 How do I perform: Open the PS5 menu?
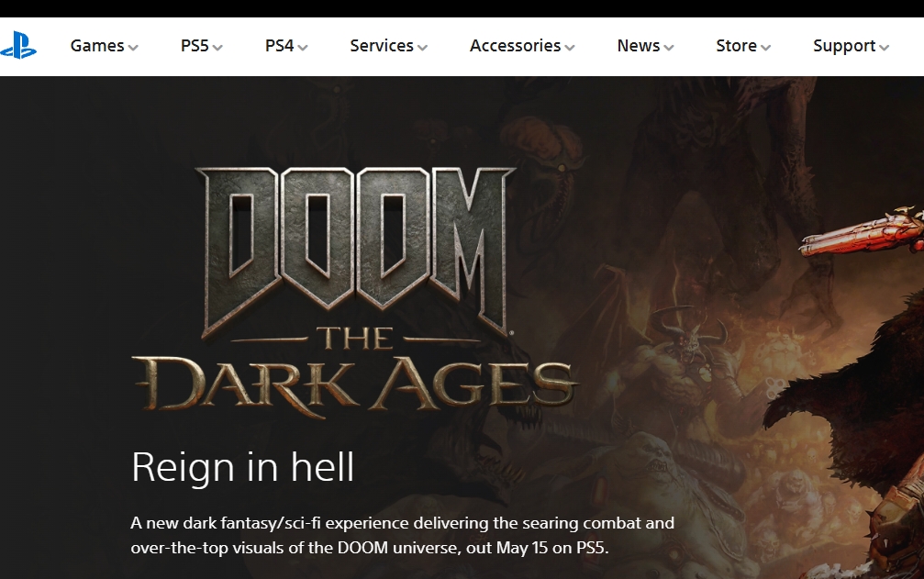[202, 46]
